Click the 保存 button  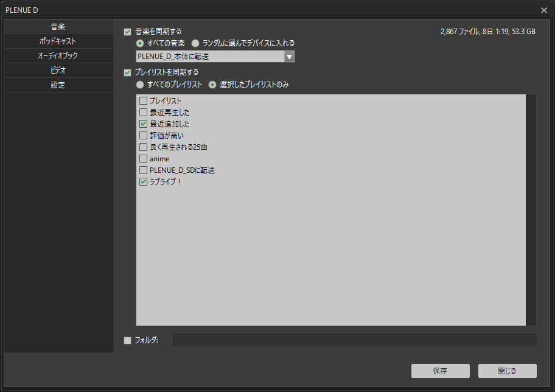coord(441,371)
